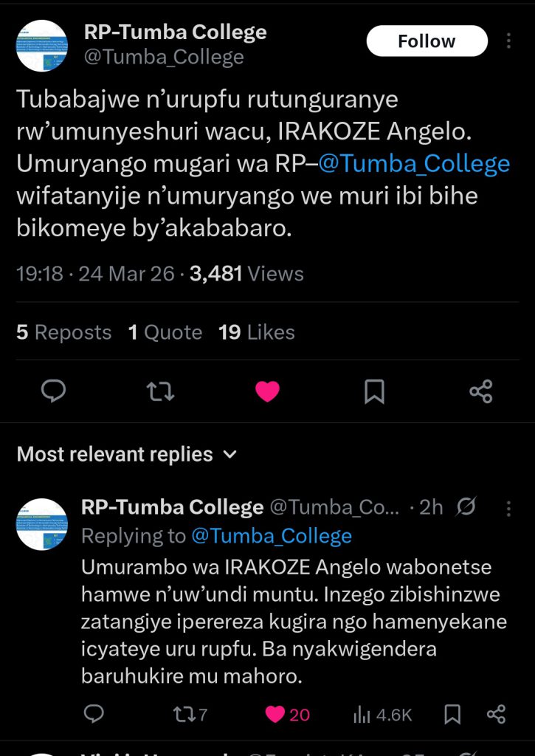Image resolution: width=535 pixels, height=756 pixels.
Task: Reply to the reply post comment icon
Action: 94,714
